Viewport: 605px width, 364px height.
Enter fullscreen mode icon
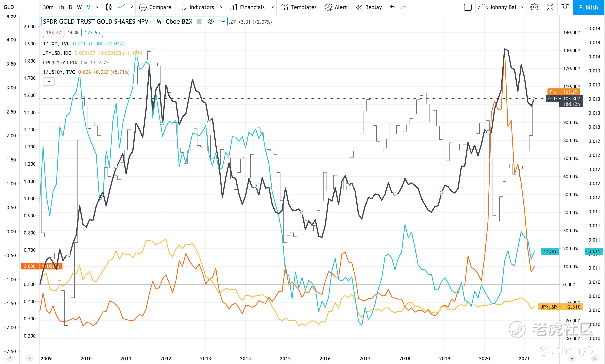tap(550, 7)
